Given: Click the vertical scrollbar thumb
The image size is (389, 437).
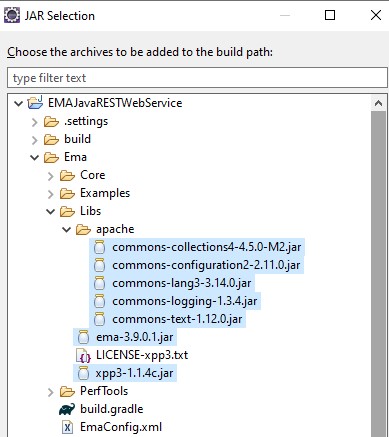Looking at the screenshot, I should tap(378, 273).
